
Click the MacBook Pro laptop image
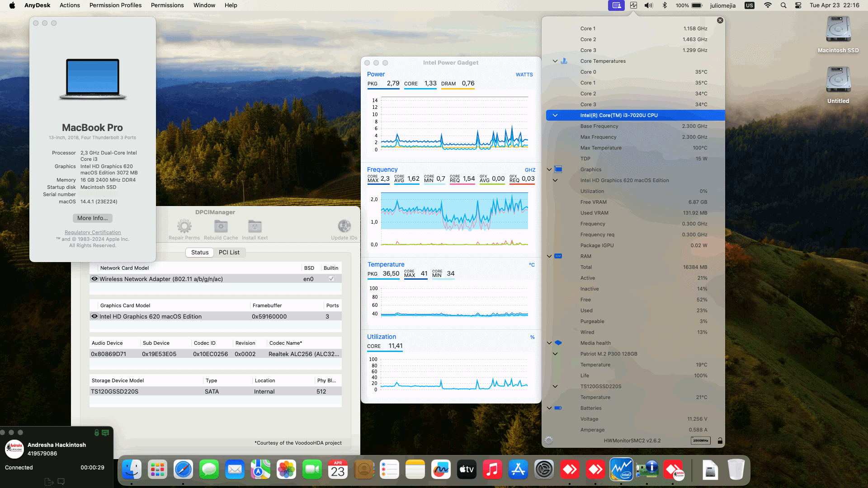point(93,79)
